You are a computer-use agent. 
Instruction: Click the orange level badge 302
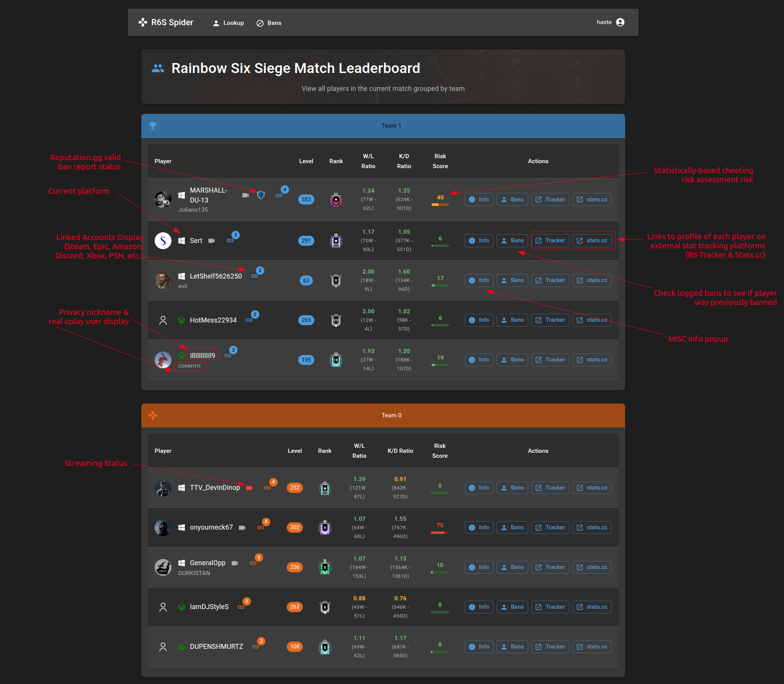pyautogui.click(x=295, y=528)
